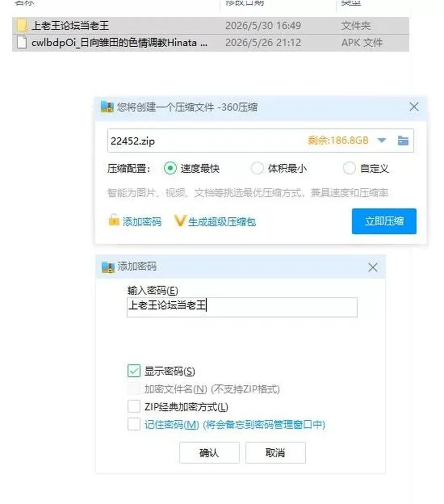Choose the 自定义 compression option
The height and width of the screenshot is (504, 444).
[x=349, y=168]
